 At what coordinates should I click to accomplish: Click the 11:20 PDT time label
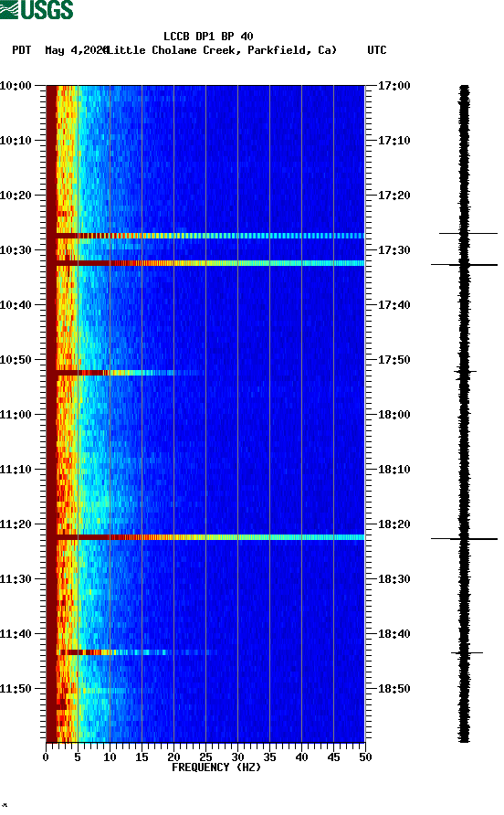coord(16,524)
